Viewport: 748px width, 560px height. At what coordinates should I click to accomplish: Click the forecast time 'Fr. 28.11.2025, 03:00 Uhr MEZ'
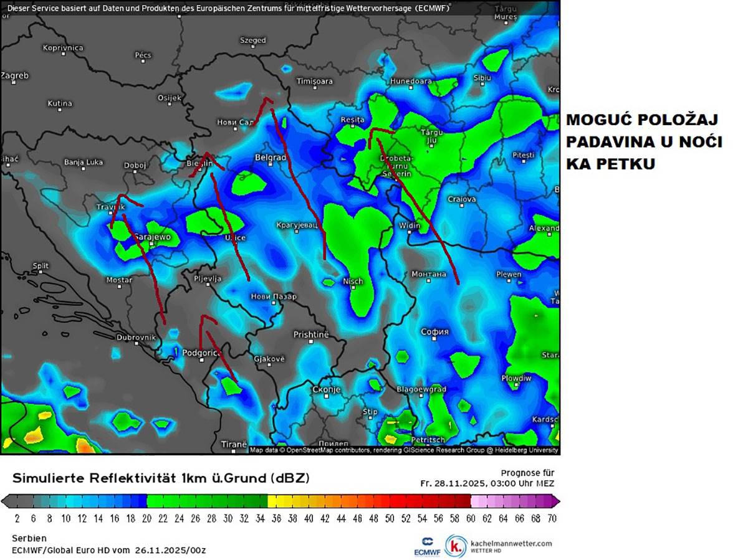tap(486, 483)
